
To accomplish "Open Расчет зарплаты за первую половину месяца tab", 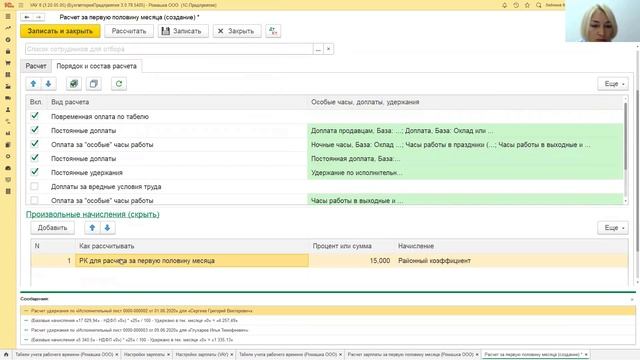I will 411,354.
